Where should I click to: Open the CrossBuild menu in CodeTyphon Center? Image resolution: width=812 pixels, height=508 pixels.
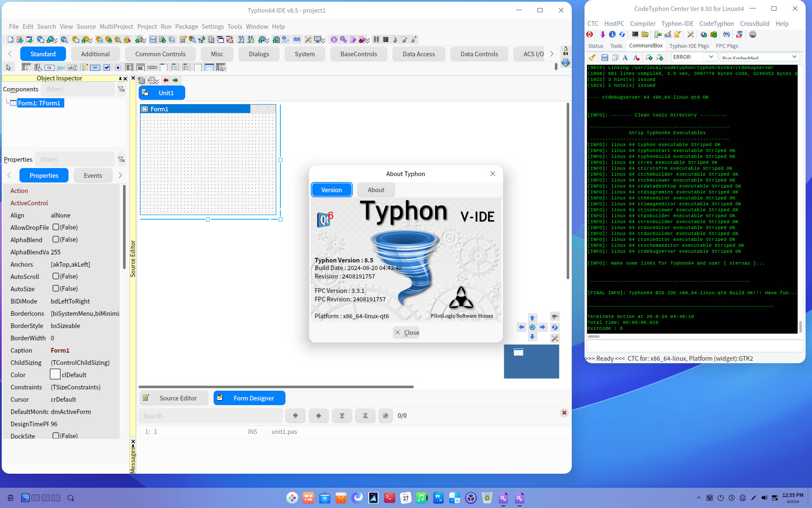(x=754, y=24)
